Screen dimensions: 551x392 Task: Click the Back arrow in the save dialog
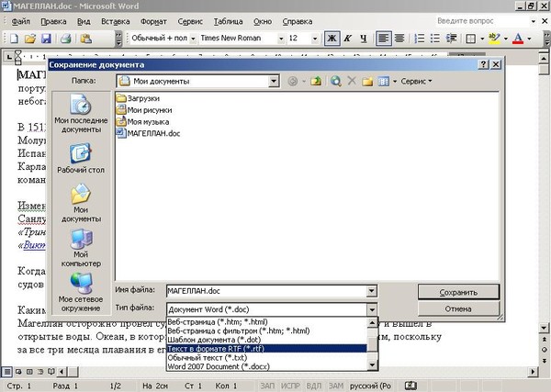(x=292, y=82)
